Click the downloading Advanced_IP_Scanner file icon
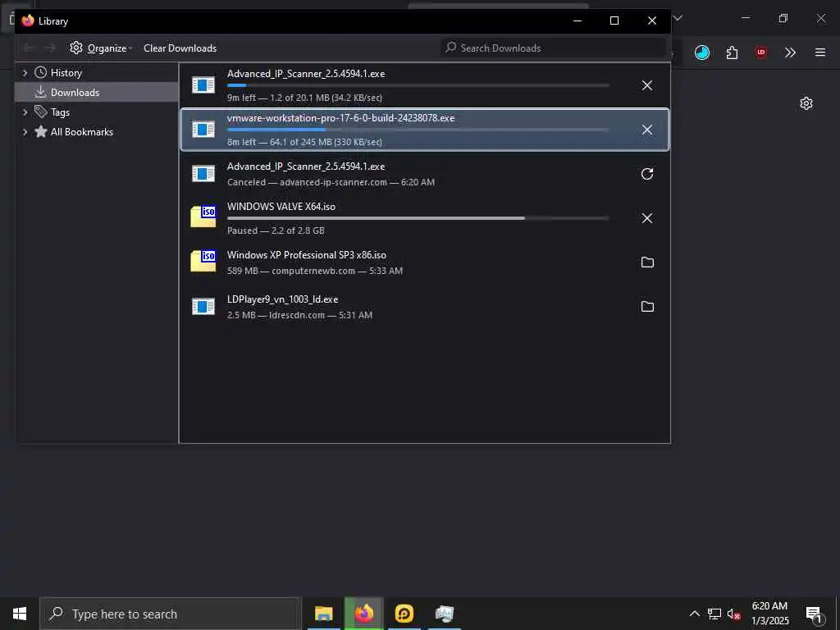 [x=203, y=85]
